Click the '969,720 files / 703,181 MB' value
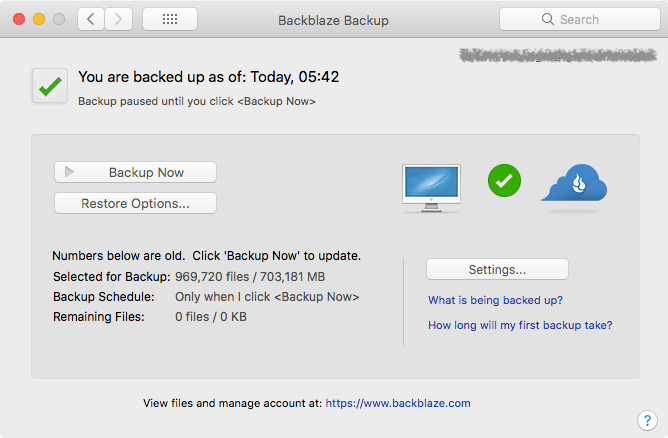 [x=250, y=277]
